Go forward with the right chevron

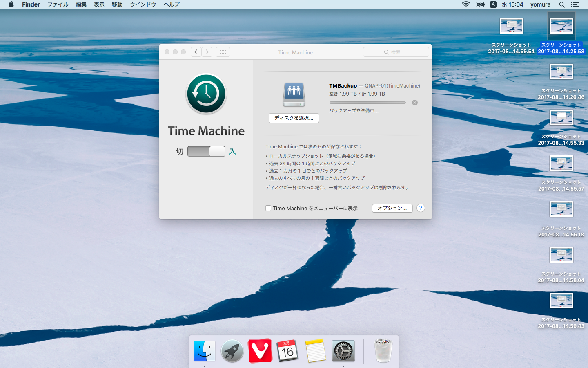click(207, 52)
